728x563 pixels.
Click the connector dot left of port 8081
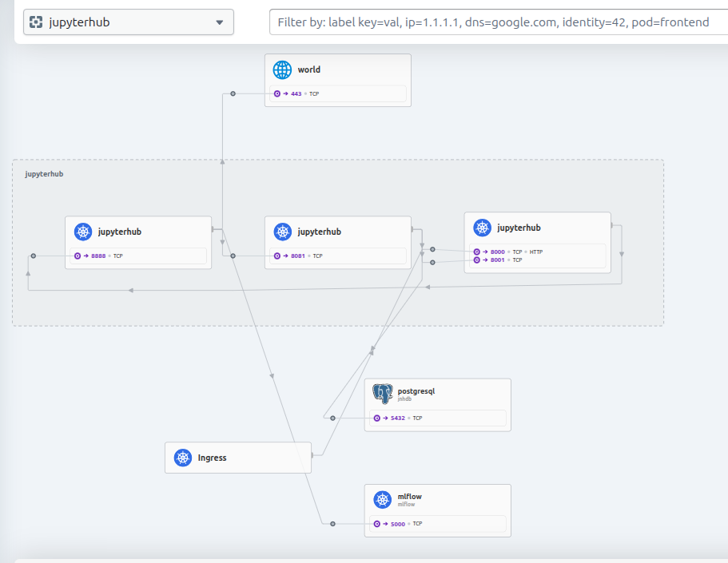(x=233, y=256)
